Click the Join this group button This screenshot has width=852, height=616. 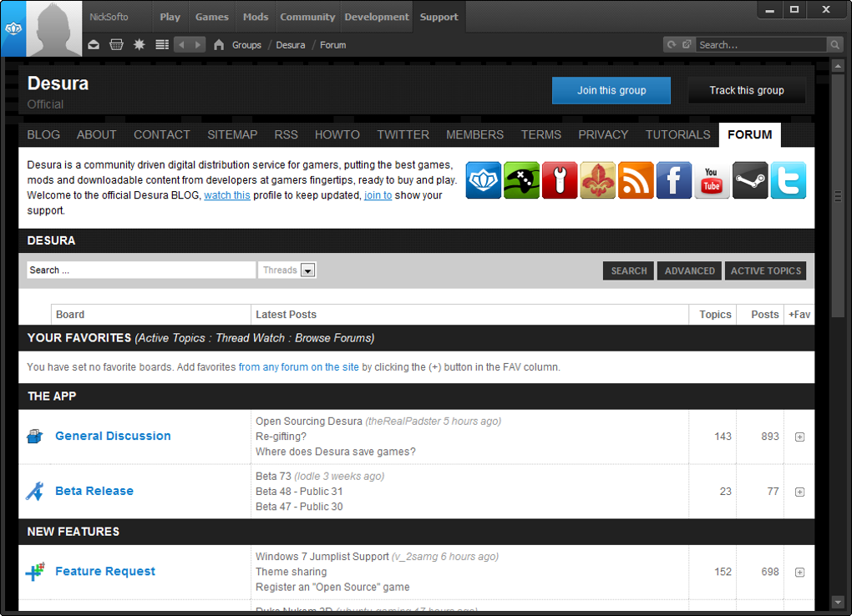pyautogui.click(x=611, y=90)
